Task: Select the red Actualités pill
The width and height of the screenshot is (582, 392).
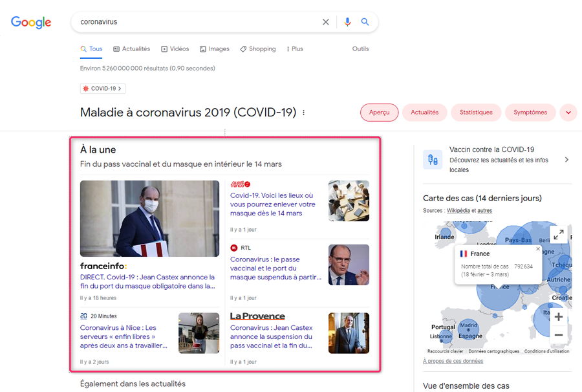Action: (425, 113)
